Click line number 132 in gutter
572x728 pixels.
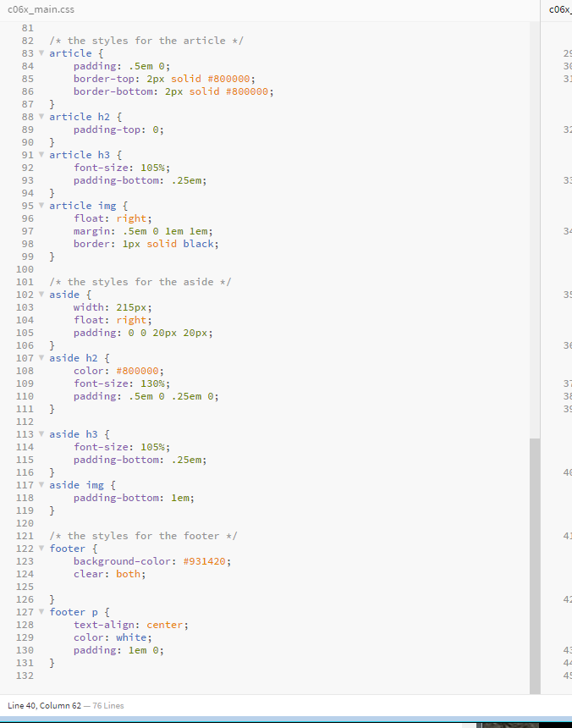click(25, 676)
